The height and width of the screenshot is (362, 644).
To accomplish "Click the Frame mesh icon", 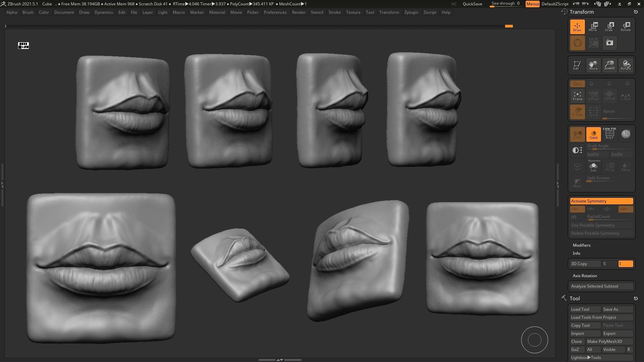I will (577, 96).
